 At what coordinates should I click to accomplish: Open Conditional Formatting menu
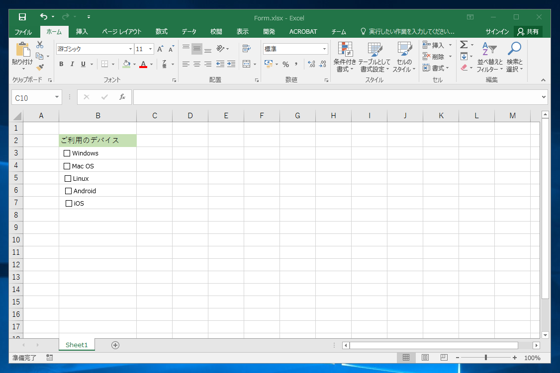[x=345, y=57]
